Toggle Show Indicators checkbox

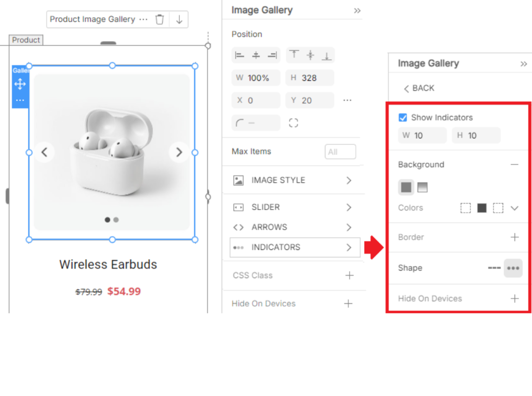(x=403, y=117)
